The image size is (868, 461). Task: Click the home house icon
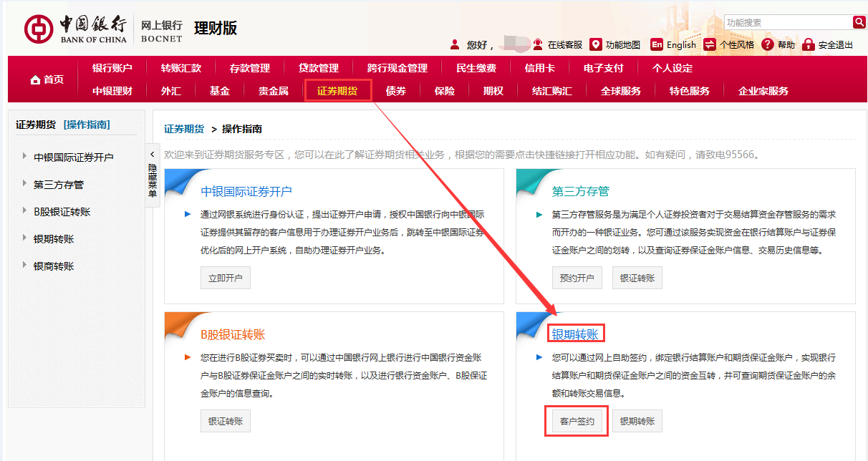(x=35, y=80)
